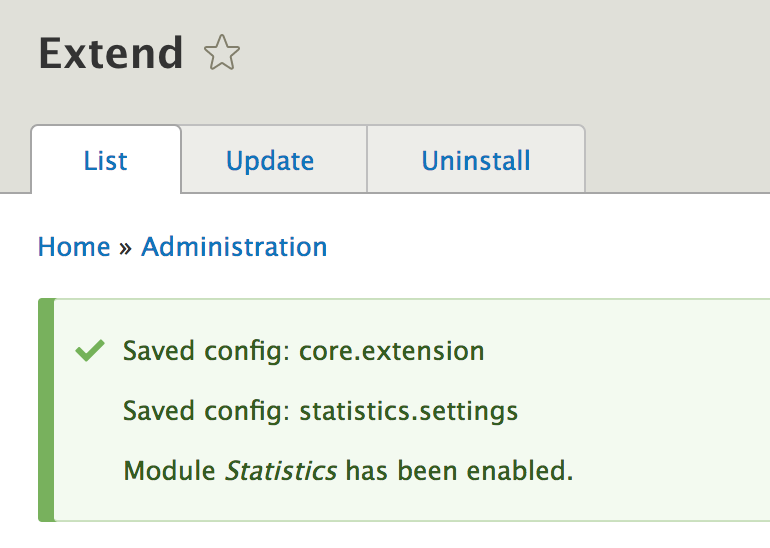This screenshot has width=770, height=548.
Task: Click "Saved config:" label before core.extension
Action: (207, 351)
